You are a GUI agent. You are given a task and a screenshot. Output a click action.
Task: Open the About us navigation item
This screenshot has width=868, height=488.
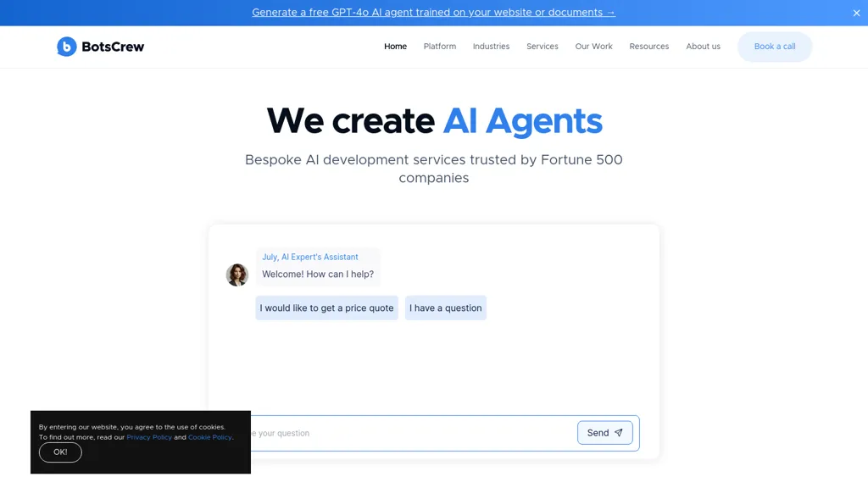(703, 47)
